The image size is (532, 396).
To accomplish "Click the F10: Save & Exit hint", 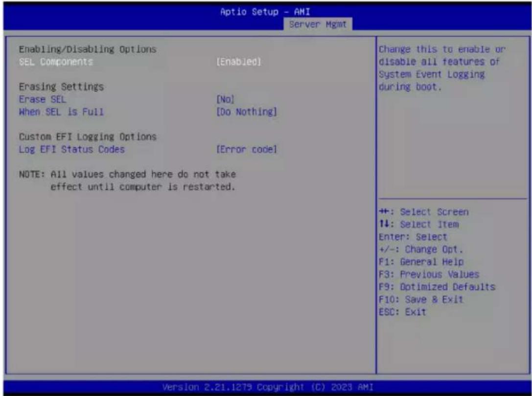I will coord(421,299).
